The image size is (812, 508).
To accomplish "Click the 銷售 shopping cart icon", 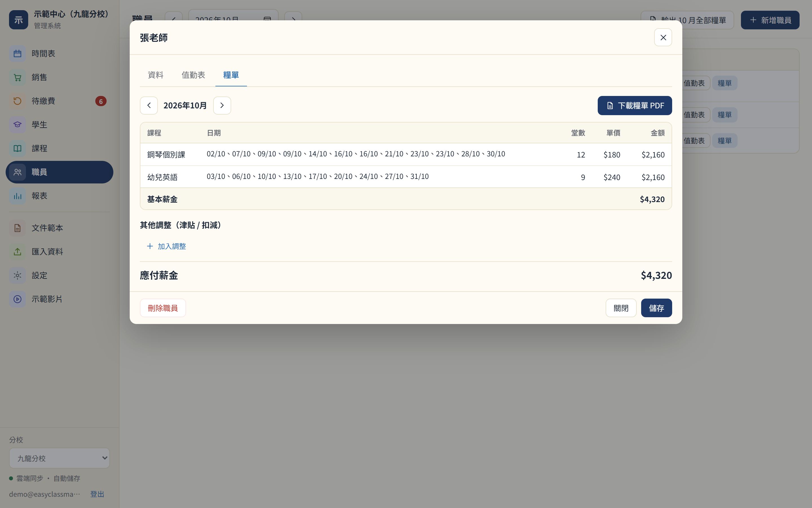I will coord(17,78).
